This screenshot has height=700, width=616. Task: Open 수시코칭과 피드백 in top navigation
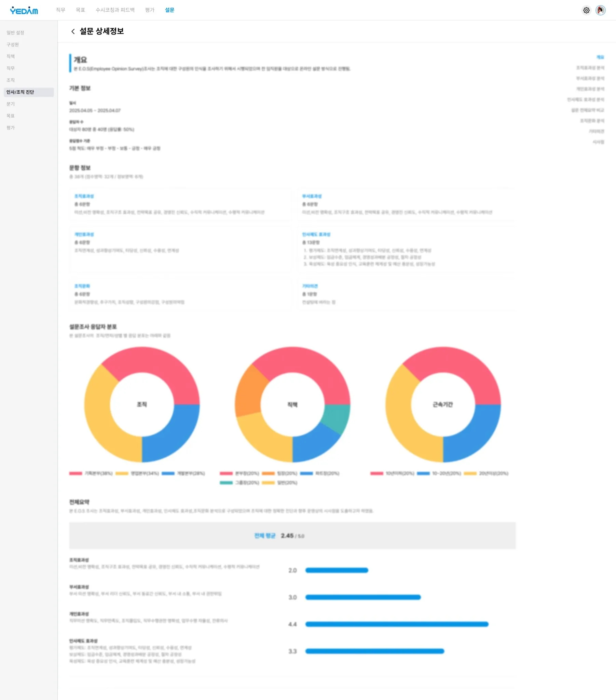[x=115, y=10]
